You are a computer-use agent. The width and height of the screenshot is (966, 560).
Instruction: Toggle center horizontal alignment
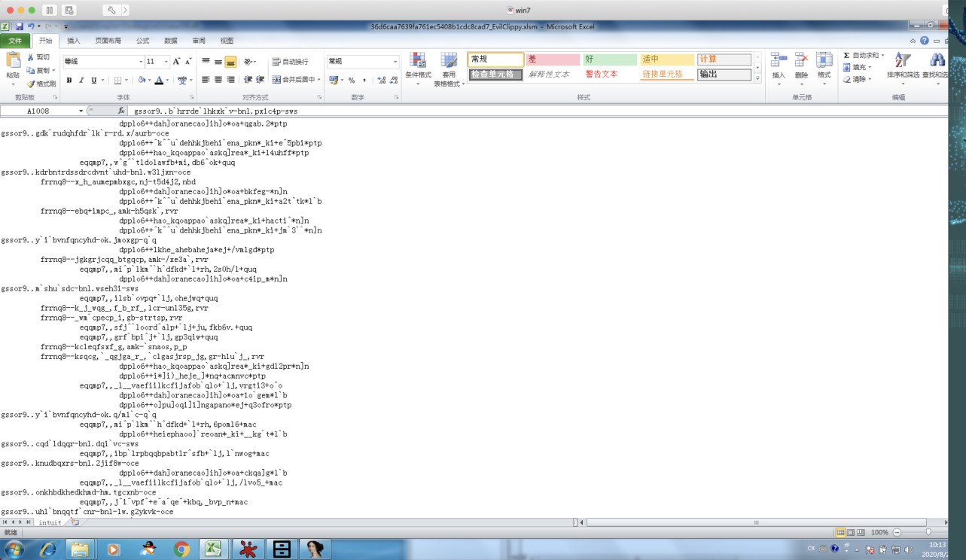tap(218, 80)
